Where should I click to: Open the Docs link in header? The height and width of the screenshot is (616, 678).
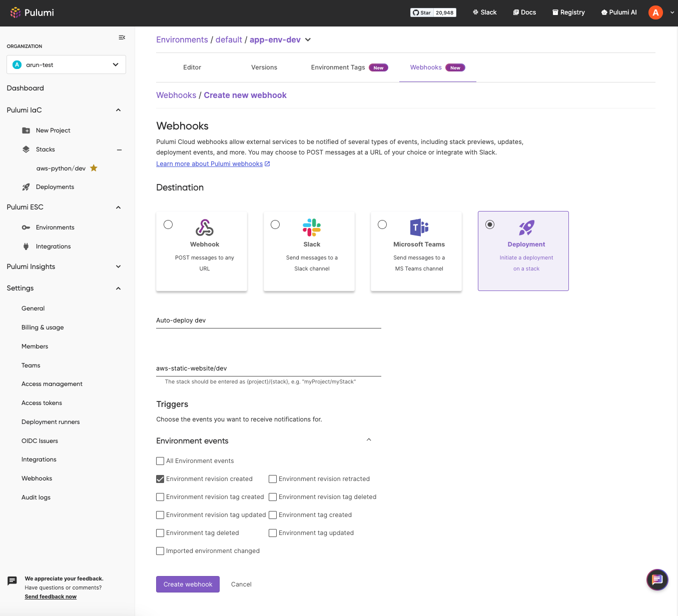click(524, 12)
